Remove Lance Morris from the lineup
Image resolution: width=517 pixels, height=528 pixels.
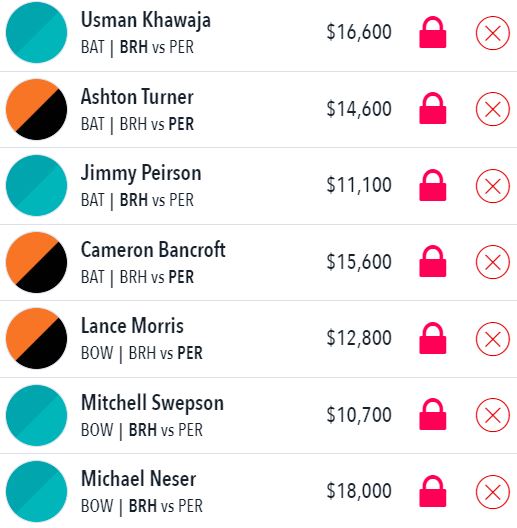click(492, 339)
